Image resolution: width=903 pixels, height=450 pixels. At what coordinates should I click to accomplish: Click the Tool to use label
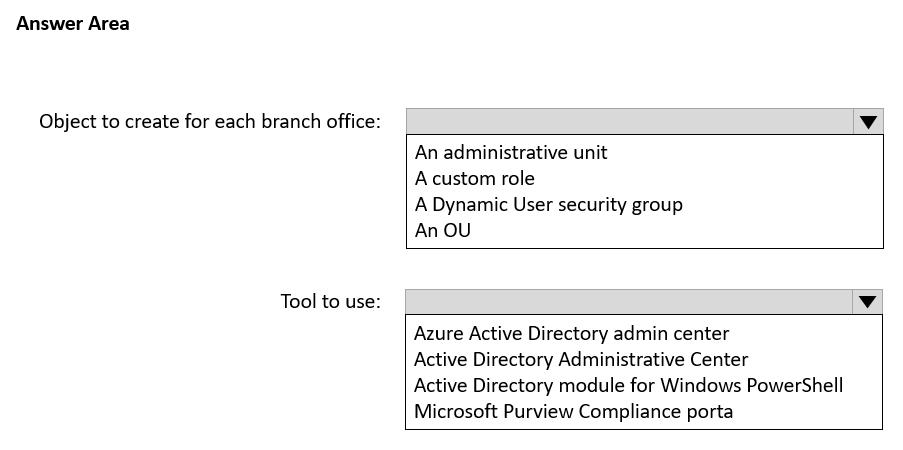point(330,301)
